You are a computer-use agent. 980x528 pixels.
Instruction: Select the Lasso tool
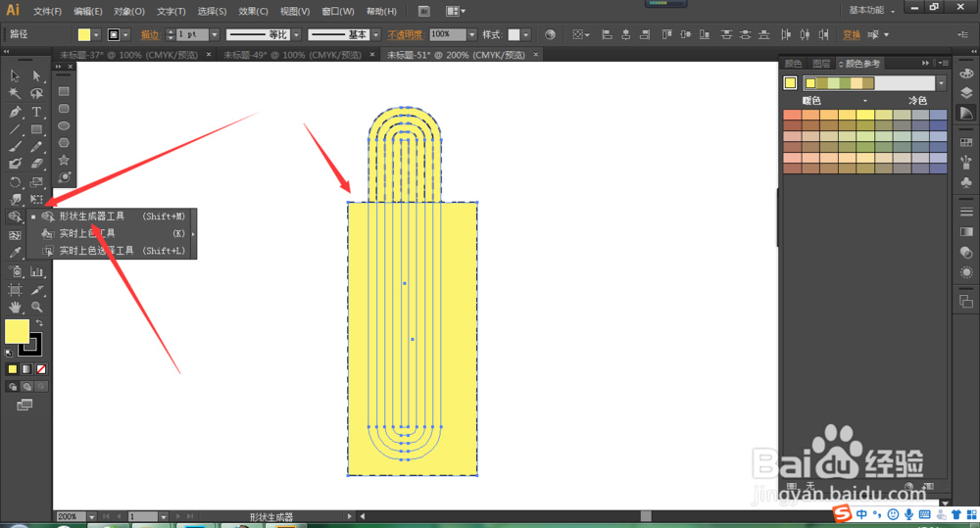36,94
